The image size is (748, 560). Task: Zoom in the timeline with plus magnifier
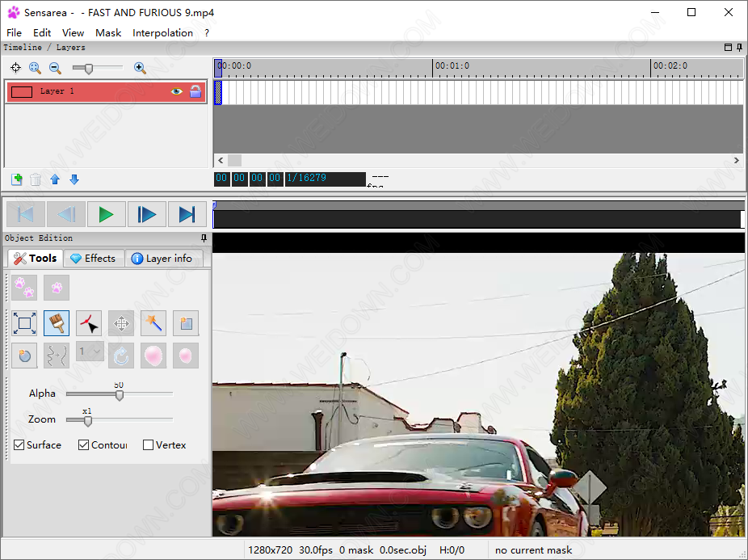click(140, 68)
